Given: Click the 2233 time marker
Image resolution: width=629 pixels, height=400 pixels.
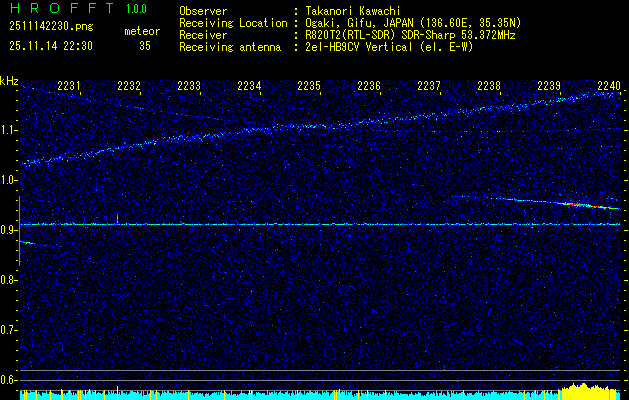Looking at the screenshot, I should coord(189,85).
